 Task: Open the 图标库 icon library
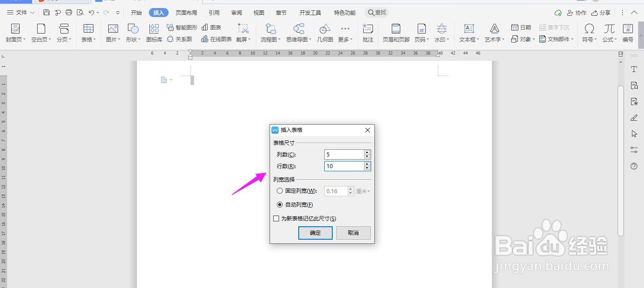[x=154, y=33]
